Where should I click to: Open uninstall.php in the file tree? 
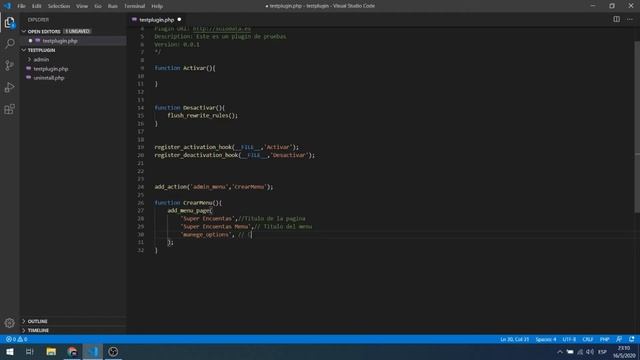tap(49, 78)
